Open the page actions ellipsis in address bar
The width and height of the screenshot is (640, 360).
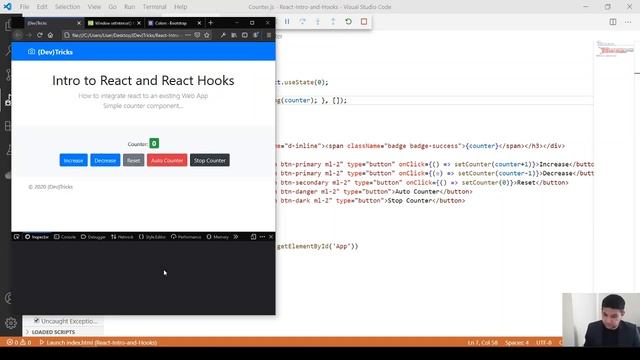tap(187, 35)
